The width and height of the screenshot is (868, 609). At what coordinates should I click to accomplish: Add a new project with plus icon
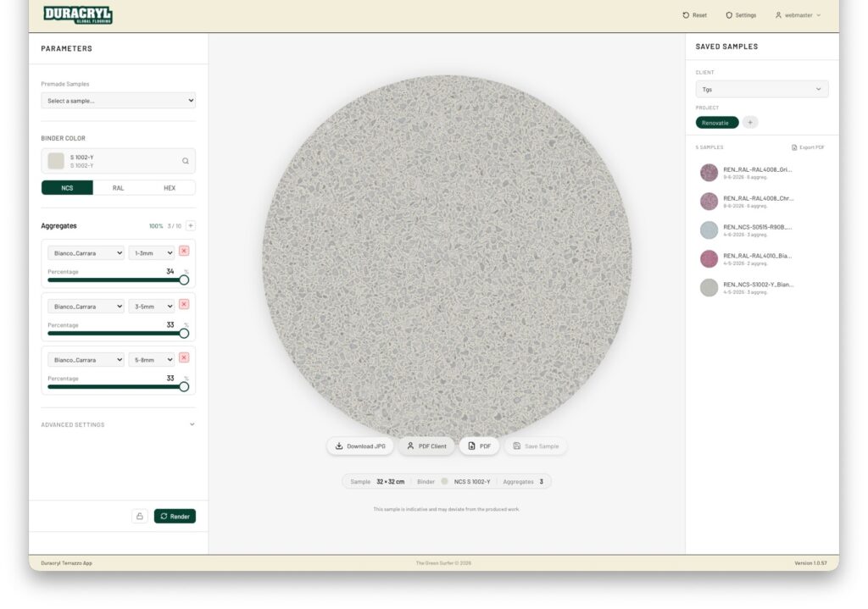click(750, 123)
